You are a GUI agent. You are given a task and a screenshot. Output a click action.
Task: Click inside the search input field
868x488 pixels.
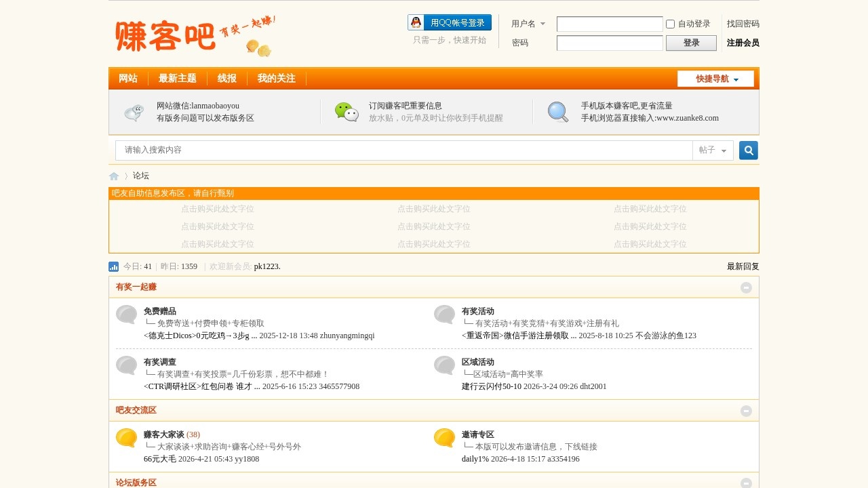[x=339, y=150]
